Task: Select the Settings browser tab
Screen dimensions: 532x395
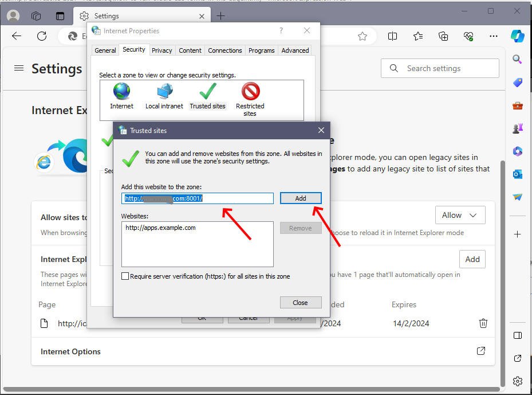Action: click(x=142, y=16)
